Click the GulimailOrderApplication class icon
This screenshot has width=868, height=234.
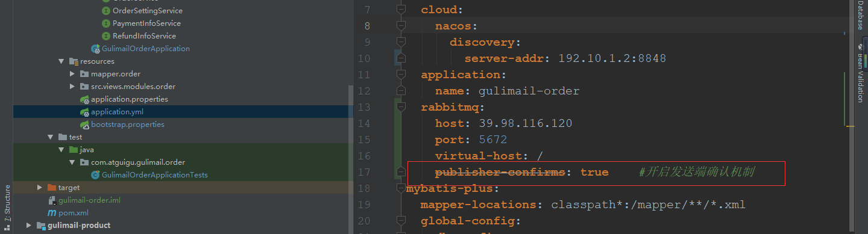95,49
